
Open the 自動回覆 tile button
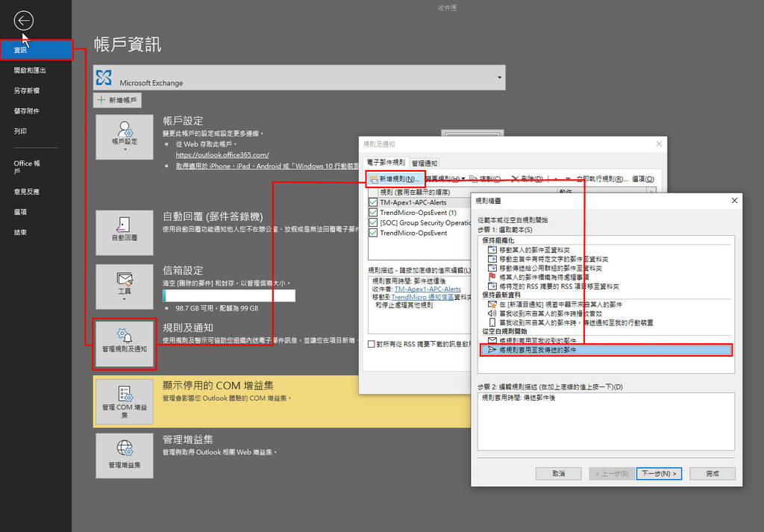click(x=125, y=232)
